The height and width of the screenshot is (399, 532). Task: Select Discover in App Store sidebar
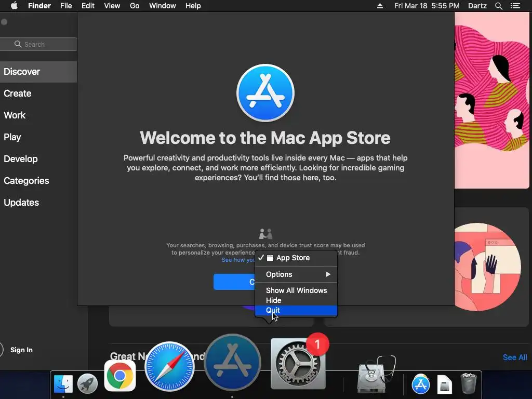pyautogui.click(x=38, y=72)
